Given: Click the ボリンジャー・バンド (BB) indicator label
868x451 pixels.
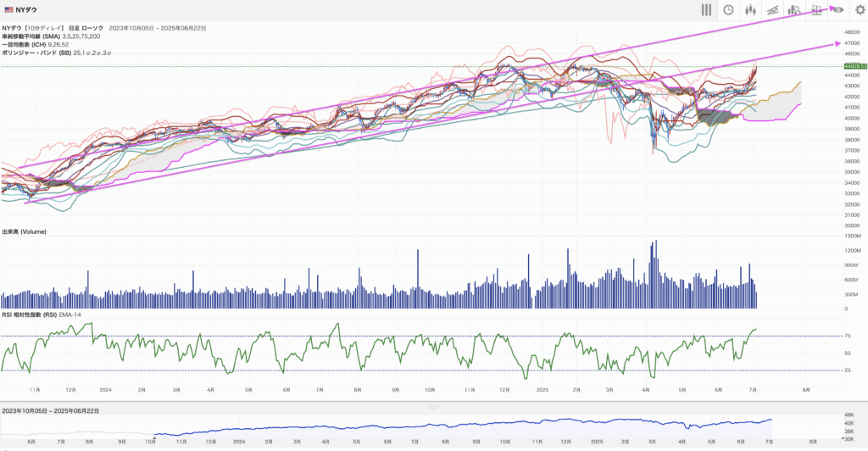Looking at the screenshot, I should pyautogui.click(x=36, y=53).
